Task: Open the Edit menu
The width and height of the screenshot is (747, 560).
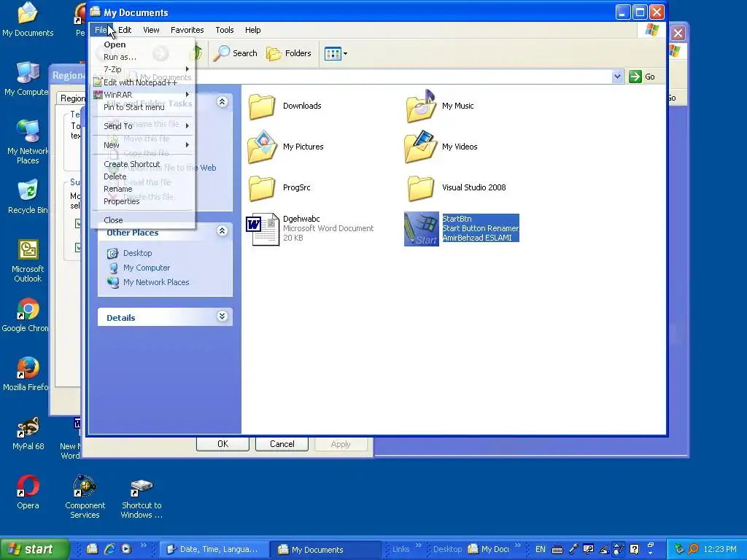Action: click(125, 30)
